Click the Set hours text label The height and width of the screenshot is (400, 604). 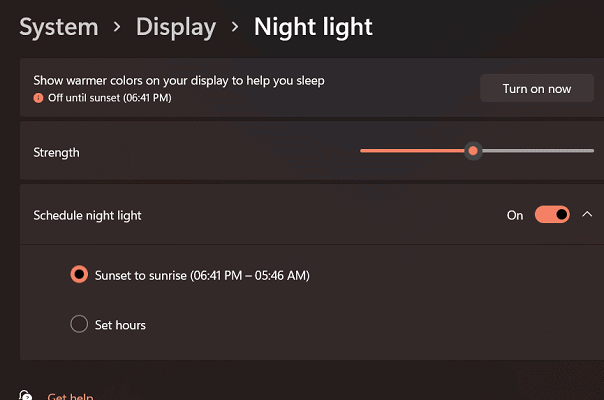click(x=120, y=325)
